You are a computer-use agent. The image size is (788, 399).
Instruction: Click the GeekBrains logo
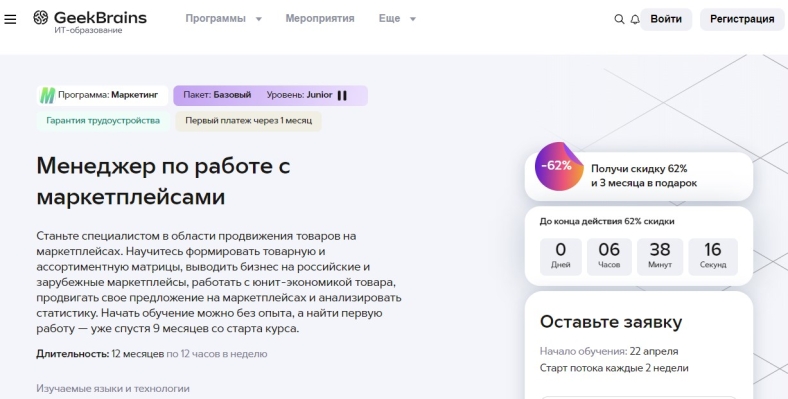tap(90, 18)
